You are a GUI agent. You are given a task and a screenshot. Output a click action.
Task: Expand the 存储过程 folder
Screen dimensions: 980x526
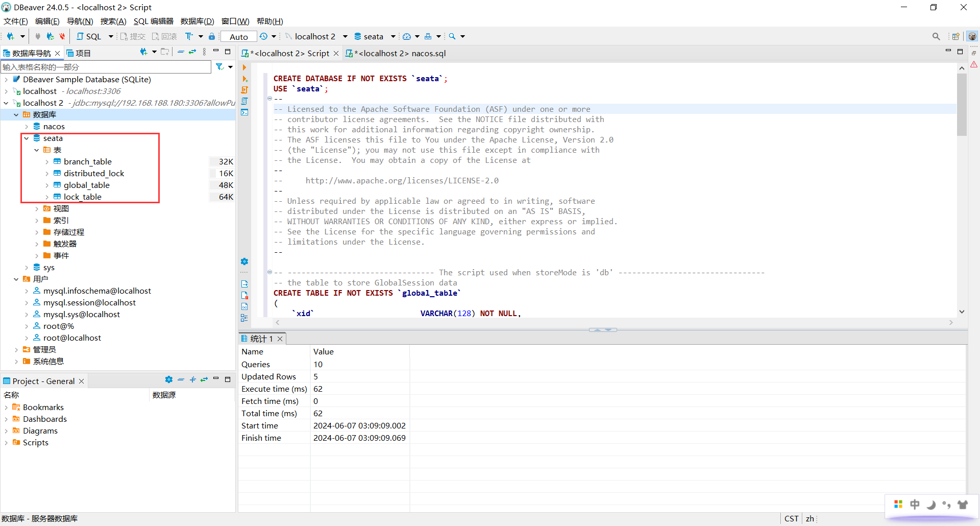pyautogui.click(x=37, y=232)
